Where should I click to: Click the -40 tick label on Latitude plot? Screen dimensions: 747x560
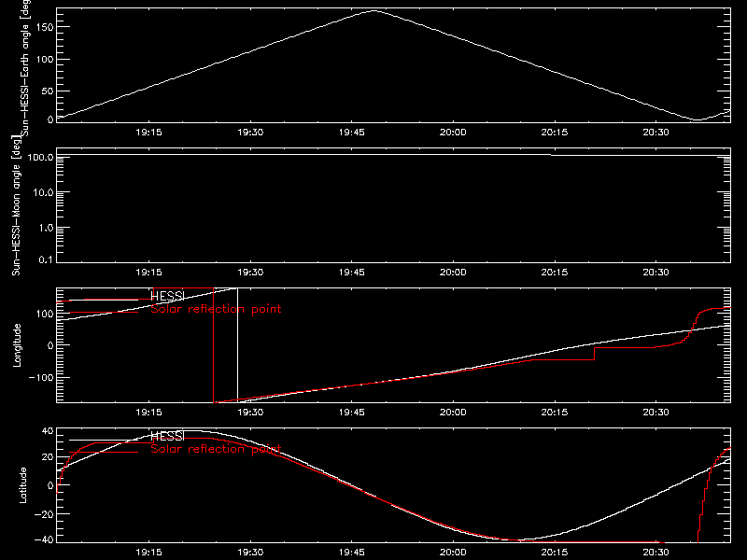coord(44,540)
